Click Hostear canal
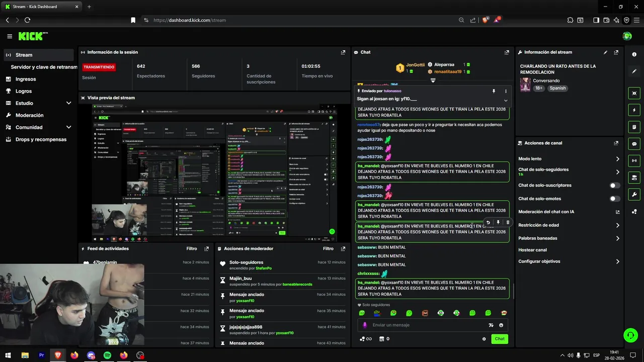Viewport: 644px width, 362px height. click(x=532, y=250)
